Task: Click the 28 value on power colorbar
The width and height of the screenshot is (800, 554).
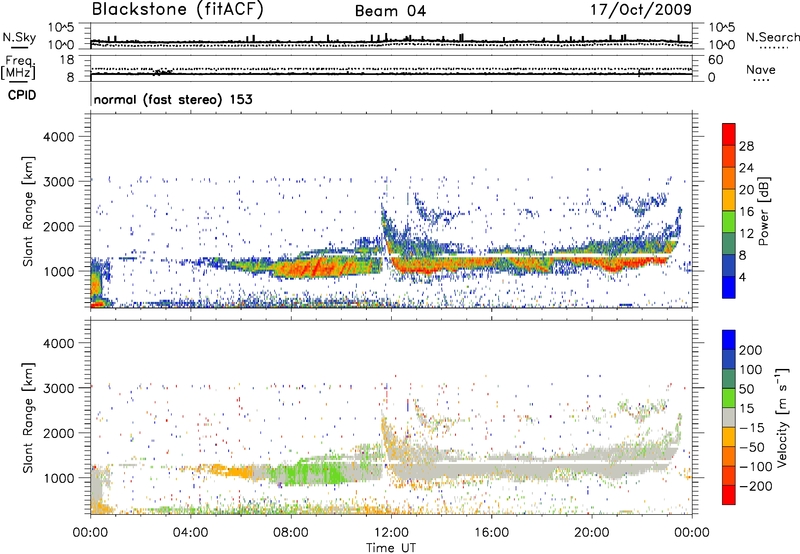Action: pyautogui.click(x=746, y=146)
